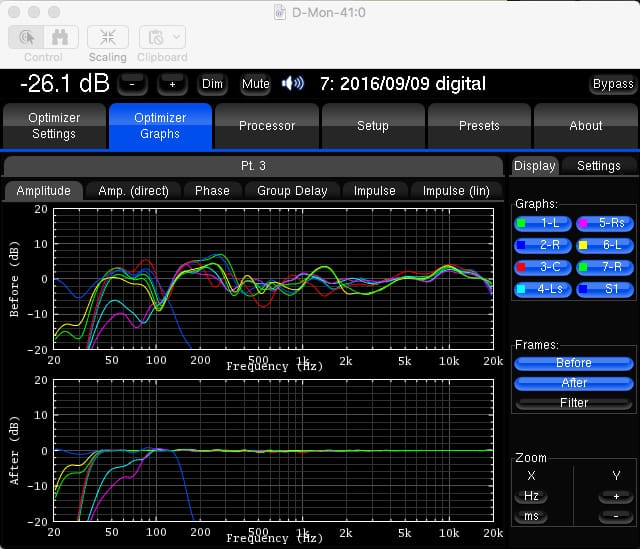640x549 pixels.
Task: Zoom in Y axis with plus
Action: point(616,496)
